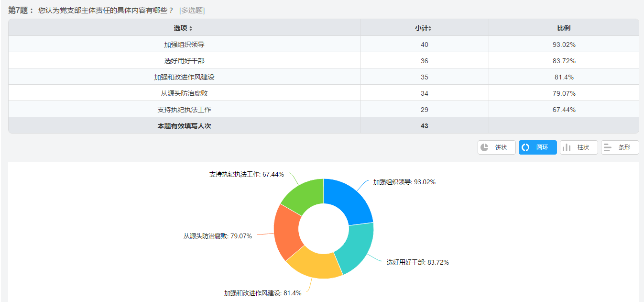Select the 圆环 donut chart view
The image size is (644, 302).
(537, 147)
